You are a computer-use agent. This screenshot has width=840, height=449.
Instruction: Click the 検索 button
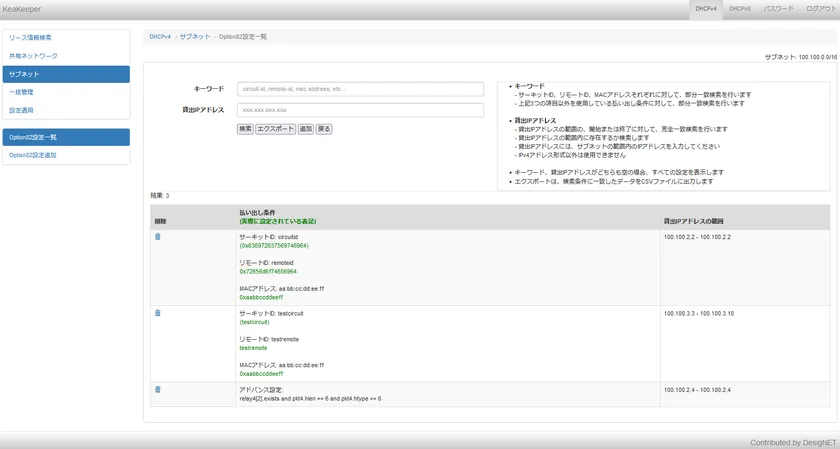245,129
